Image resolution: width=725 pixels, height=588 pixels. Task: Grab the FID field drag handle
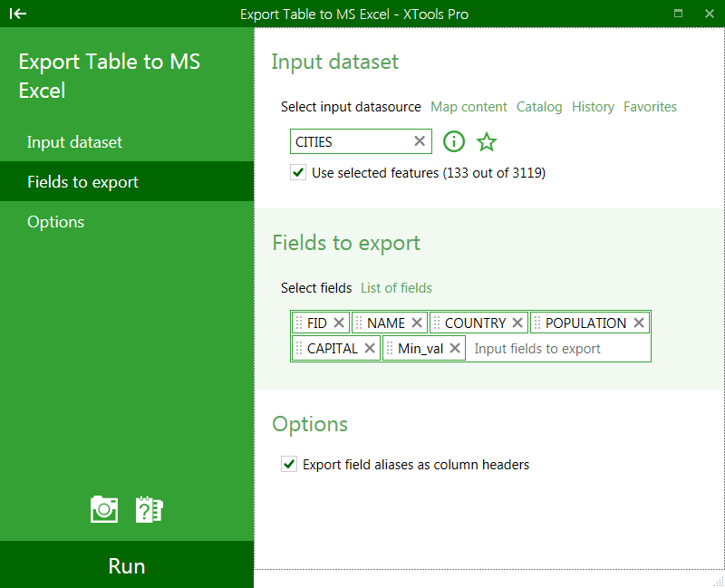[299, 323]
